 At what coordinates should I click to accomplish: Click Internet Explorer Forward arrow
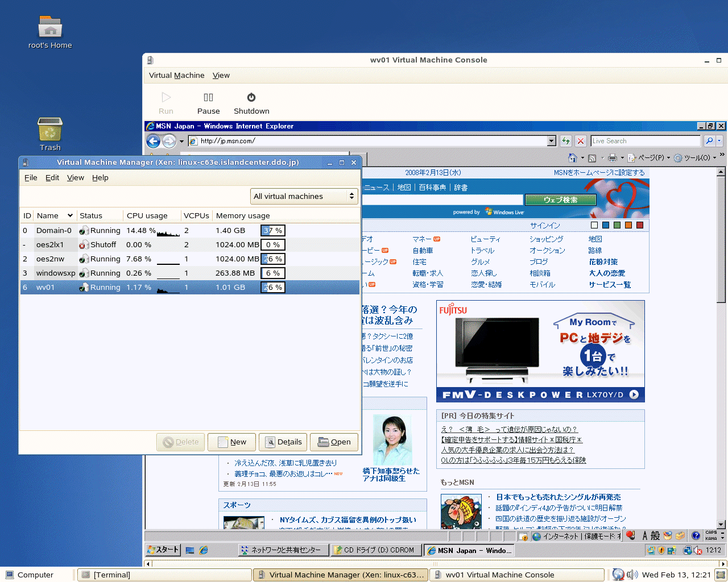169,141
